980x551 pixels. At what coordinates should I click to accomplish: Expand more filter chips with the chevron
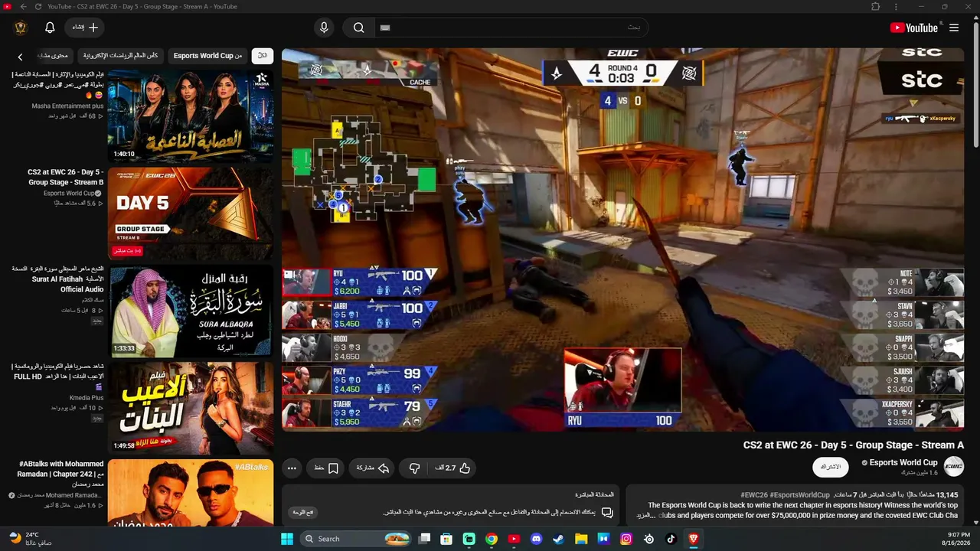click(x=21, y=57)
